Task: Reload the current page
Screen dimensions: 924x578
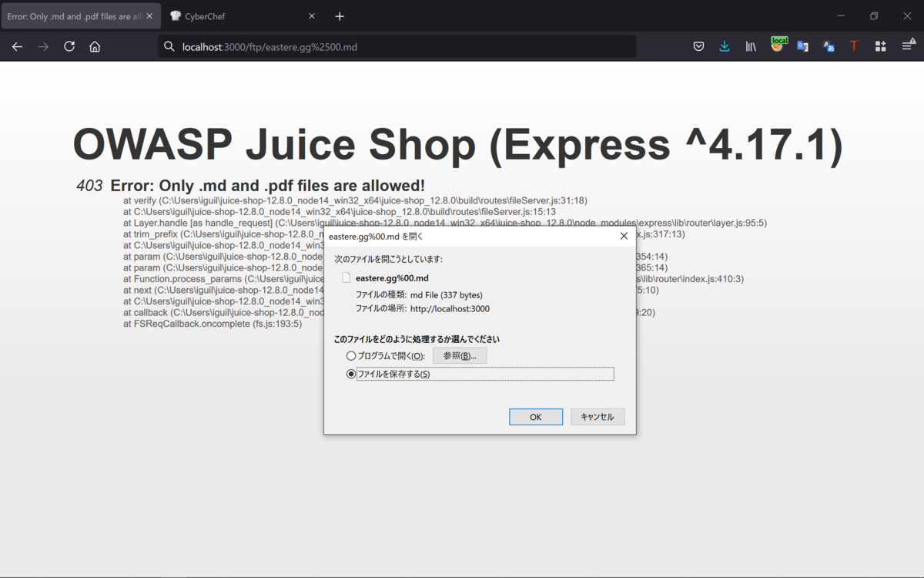Action: click(x=69, y=47)
